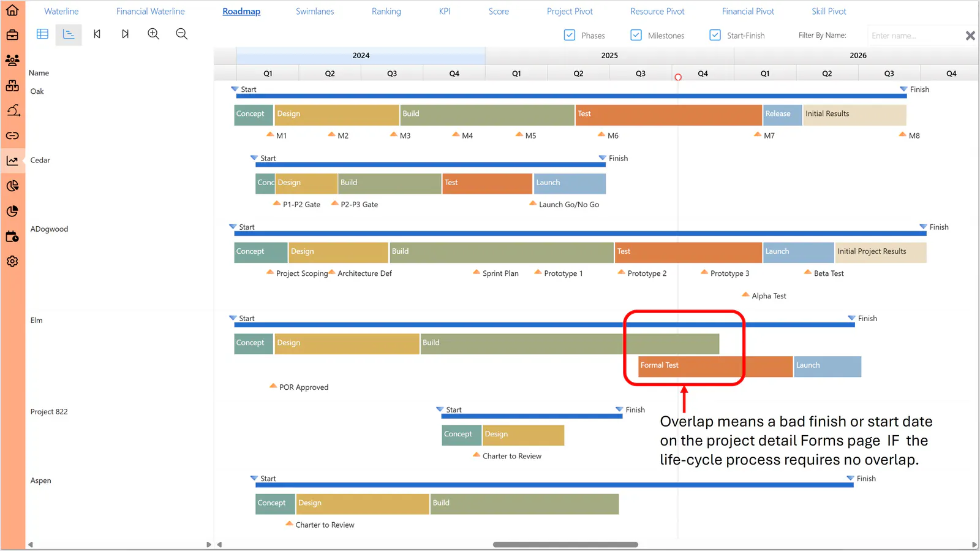
Task: Click Oak's Finish marker triangle
Action: pos(903,89)
